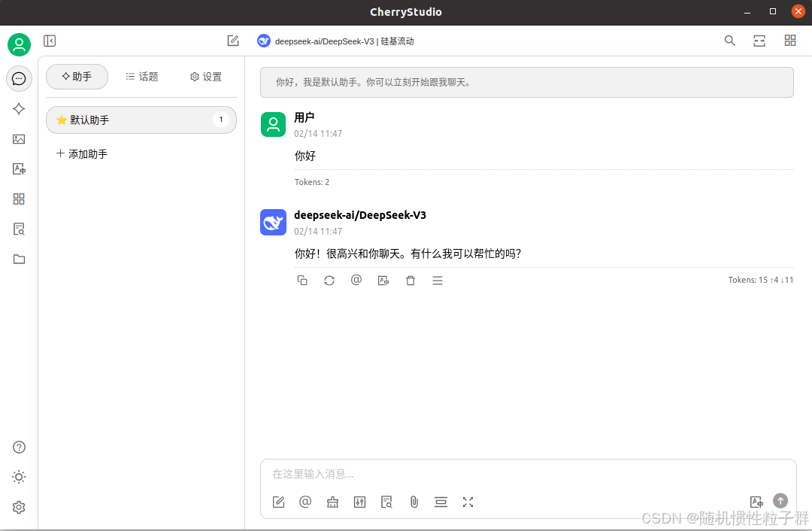This screenshot has height=531, width=812.
Task: Click the 用户 message avatar
Action: pyautogui.click(x=274, y=124)
